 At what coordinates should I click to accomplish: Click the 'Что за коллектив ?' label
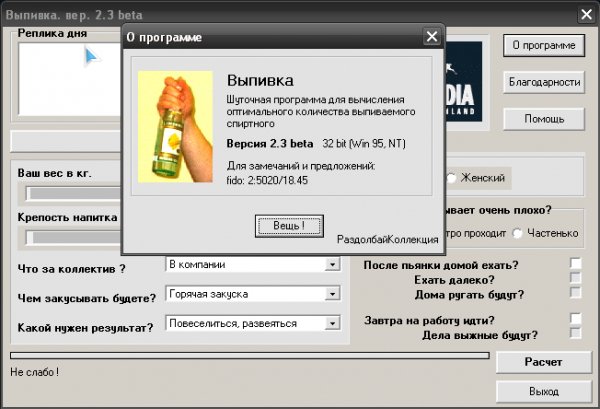72,269
